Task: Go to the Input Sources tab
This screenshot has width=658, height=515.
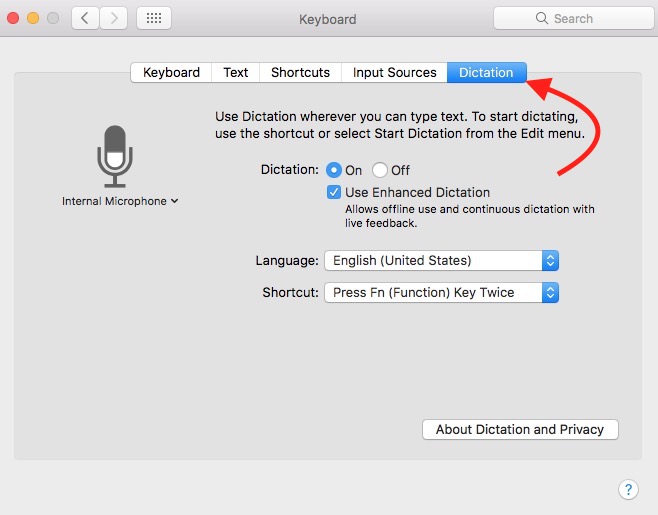Action: point(394,72)
